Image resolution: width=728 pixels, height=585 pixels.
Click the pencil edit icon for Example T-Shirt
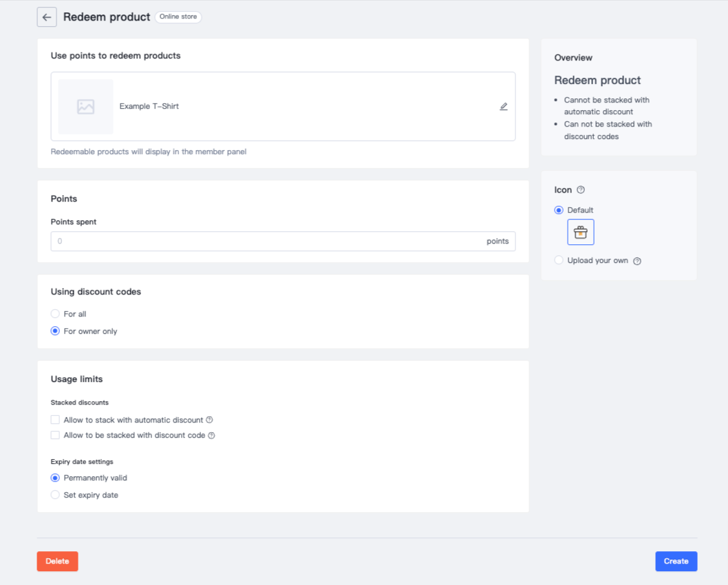click(x=504, y=107)
